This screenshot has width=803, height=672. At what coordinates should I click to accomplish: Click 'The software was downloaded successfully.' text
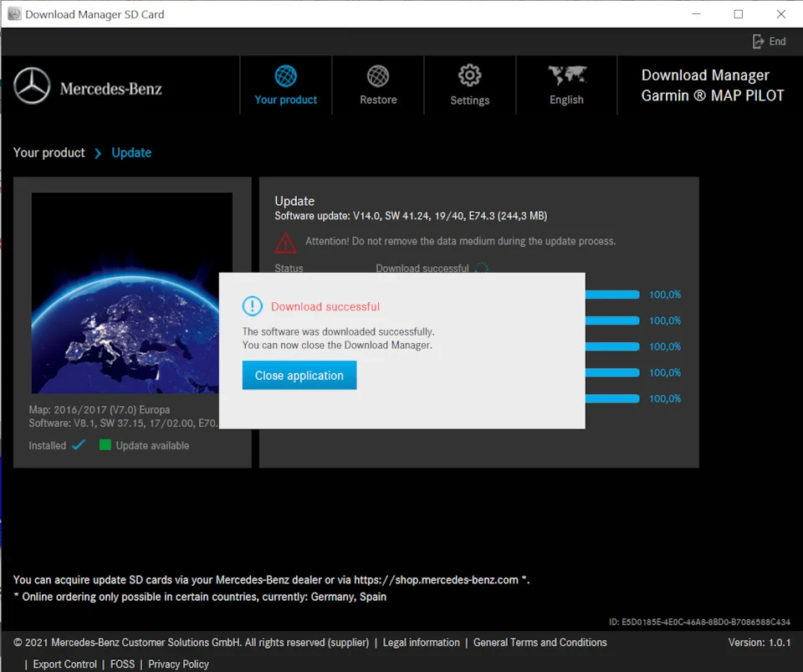point(338,332)
